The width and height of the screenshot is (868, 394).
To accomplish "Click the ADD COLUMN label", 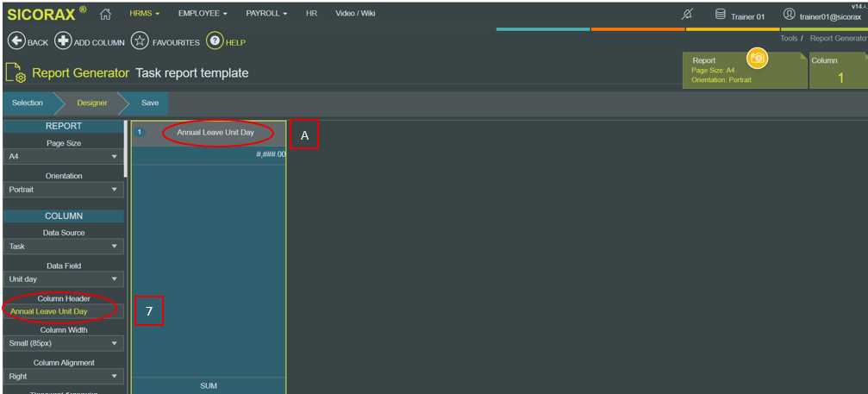I will point(99,42).
